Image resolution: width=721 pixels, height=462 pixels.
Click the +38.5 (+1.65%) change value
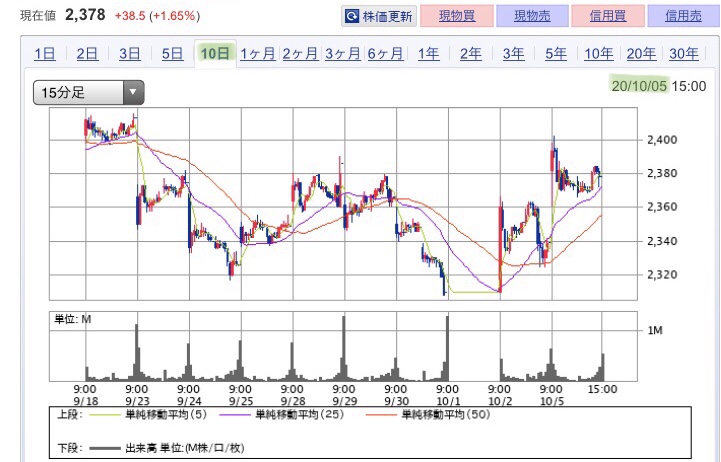[x=157, y=16]
